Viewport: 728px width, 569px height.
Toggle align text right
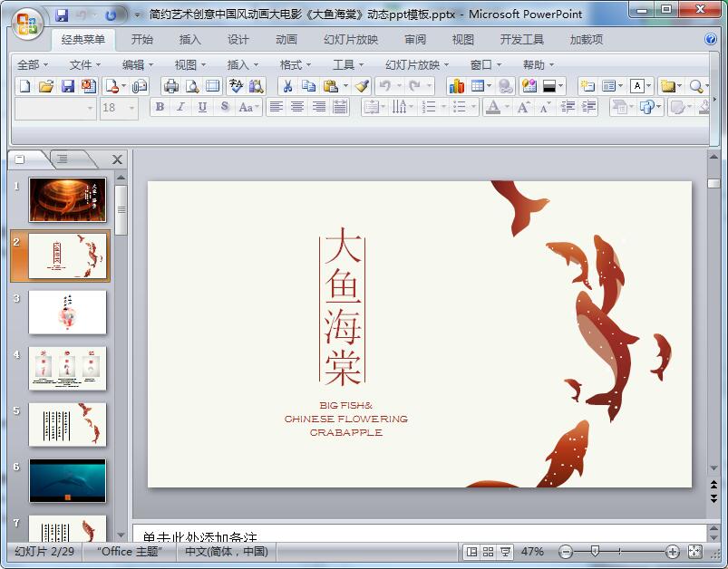(x=318, y=107)
